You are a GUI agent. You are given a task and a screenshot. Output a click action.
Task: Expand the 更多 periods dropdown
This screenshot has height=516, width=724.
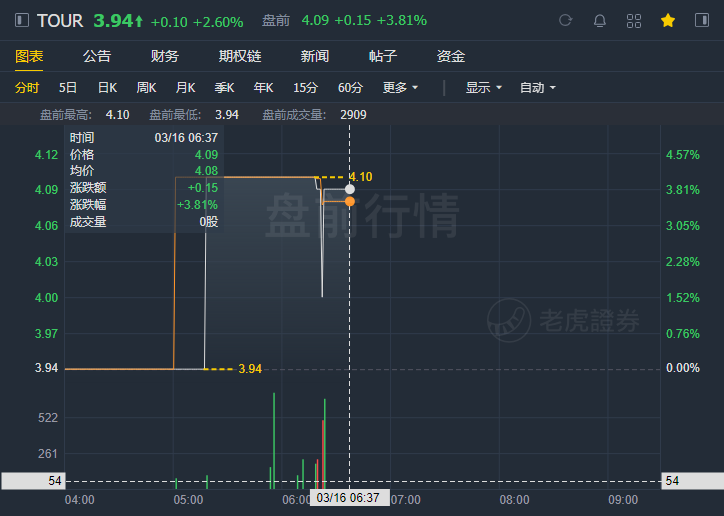tap(400, 87)
